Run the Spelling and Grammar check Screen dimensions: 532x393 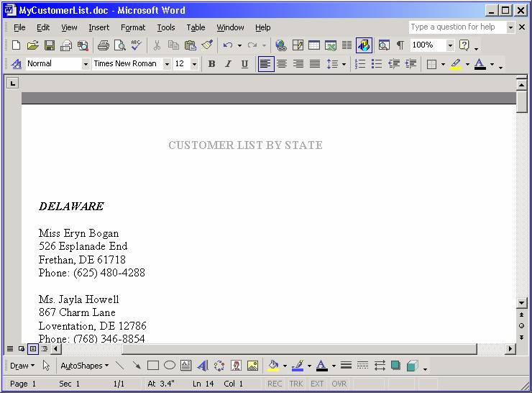point(137,45)
